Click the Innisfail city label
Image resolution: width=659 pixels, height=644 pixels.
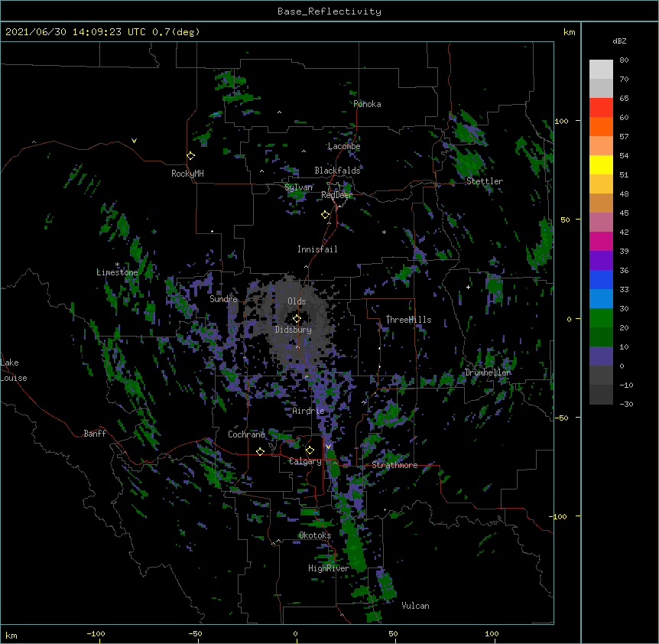(317, 249)
